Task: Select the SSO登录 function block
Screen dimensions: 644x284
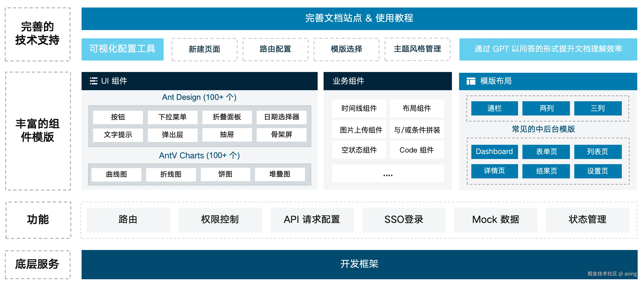Action: pos(404,220)
